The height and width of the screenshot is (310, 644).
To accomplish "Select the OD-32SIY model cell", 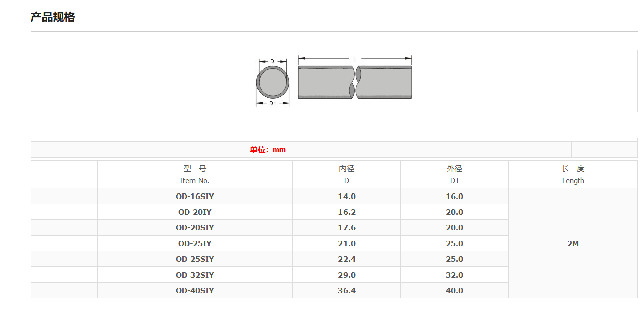I will click(x=195, y=275).
